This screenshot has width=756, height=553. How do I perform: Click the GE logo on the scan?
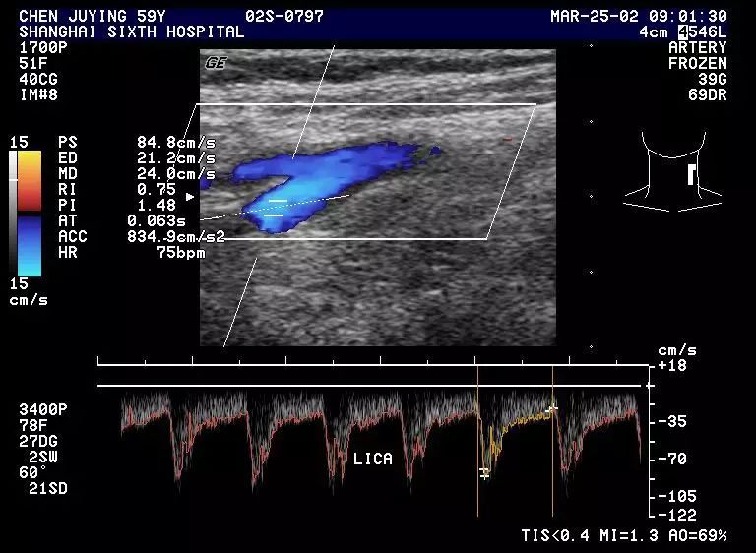click(216, 63)
